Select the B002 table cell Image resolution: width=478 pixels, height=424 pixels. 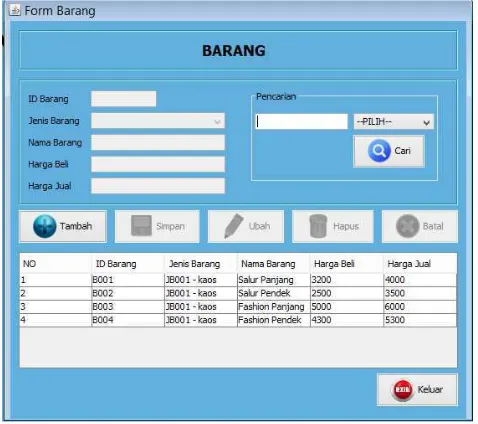tap(128, 293)
